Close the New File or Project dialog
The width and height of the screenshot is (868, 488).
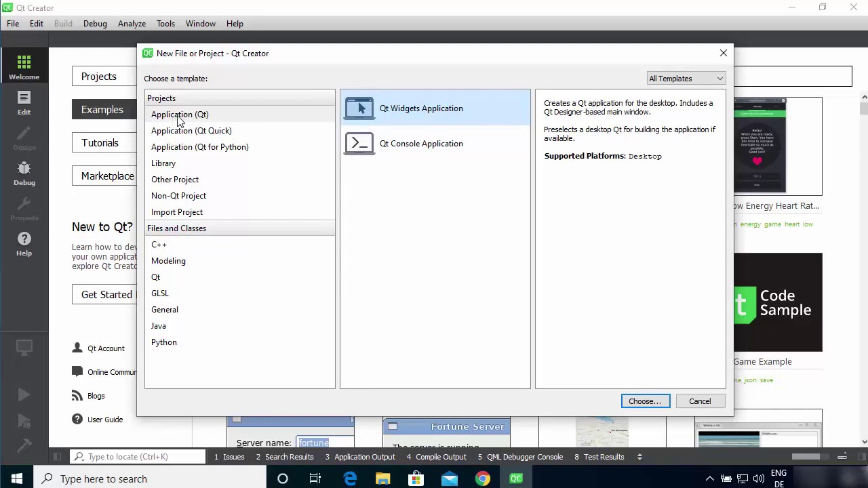(724, 53)
